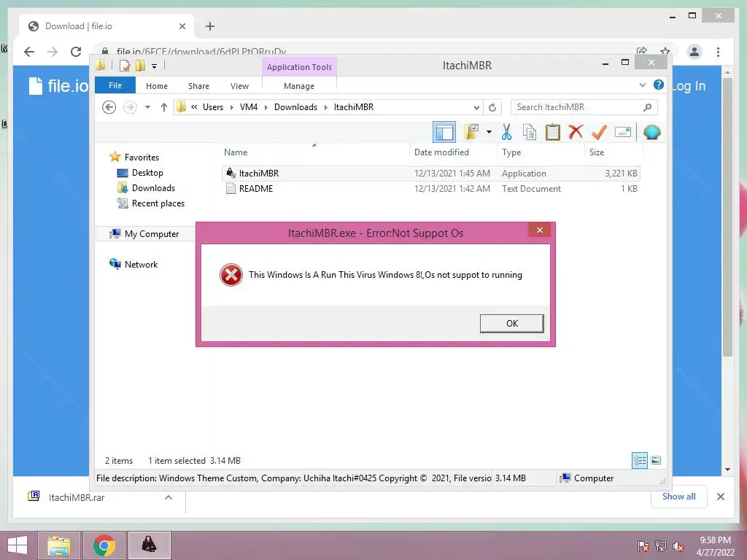Click Show all downloads
747x560 pixels.
[x=678, y=497]
